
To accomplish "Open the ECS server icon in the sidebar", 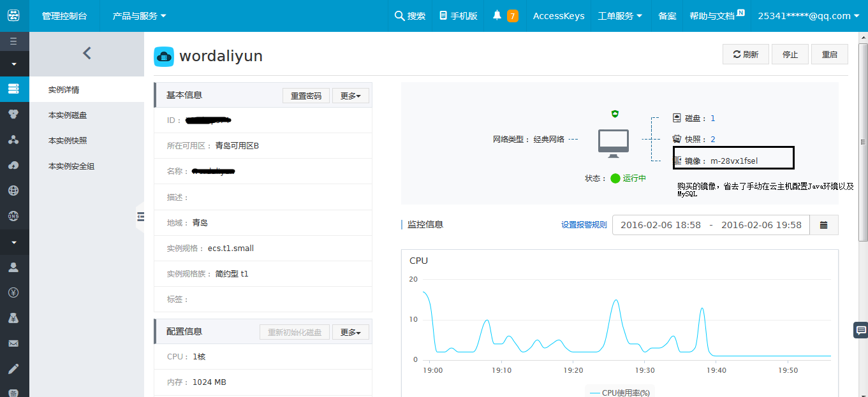I will (x=14, y=89).
